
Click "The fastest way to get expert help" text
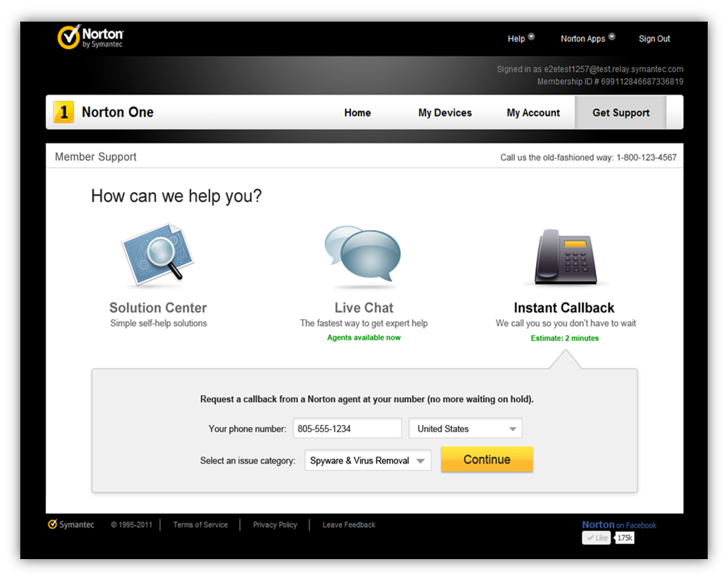363,323
